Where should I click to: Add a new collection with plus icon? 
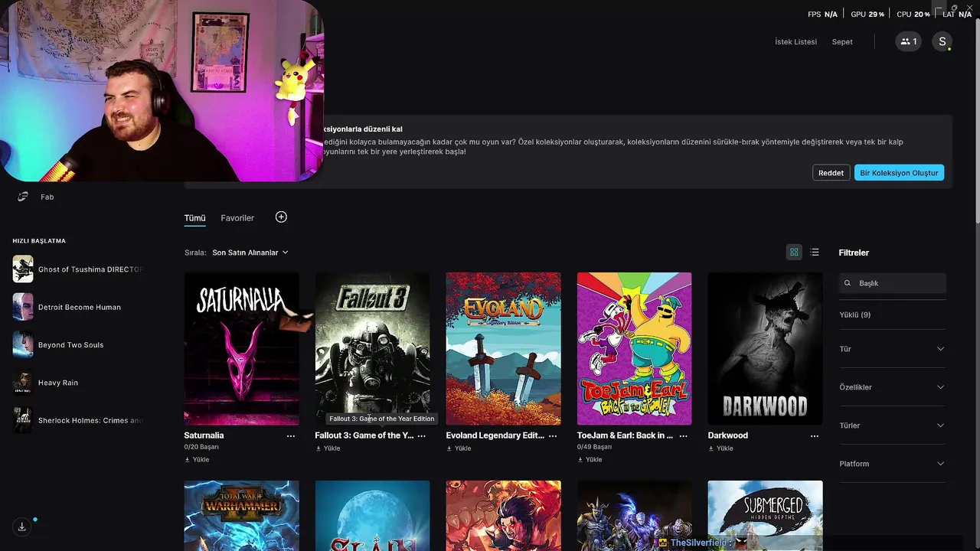pos(281,217)
